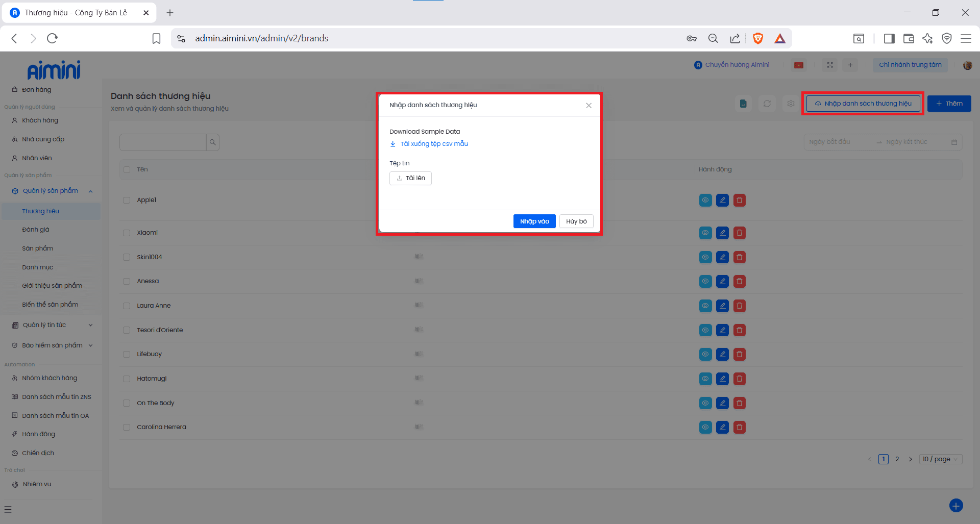Click the delete icon for Apple1 brand
Viewport: 980px width, 524px height.
739,201
